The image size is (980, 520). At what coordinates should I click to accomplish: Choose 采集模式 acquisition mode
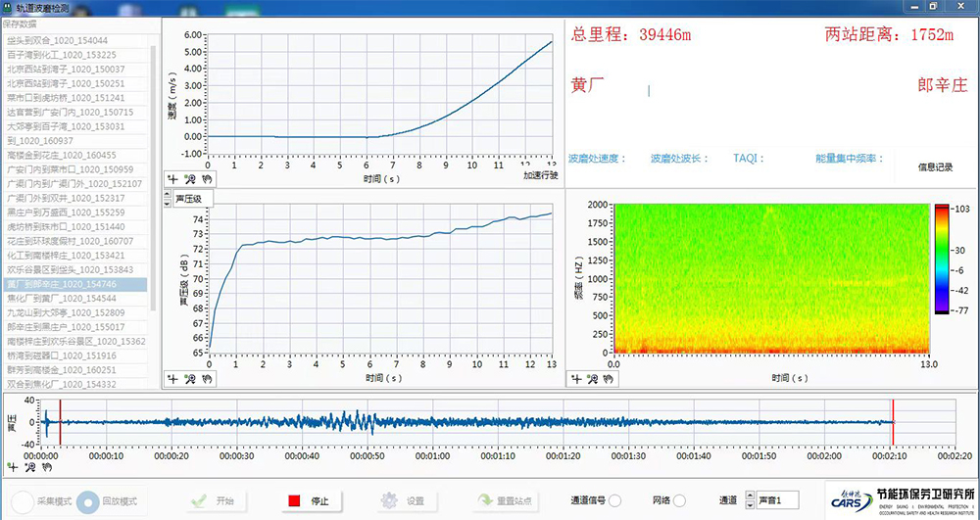tap(23, 501)
